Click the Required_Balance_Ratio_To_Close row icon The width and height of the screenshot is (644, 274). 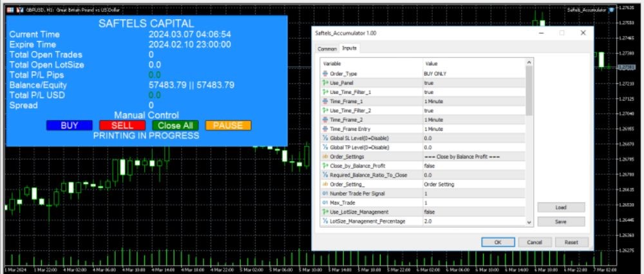point(325,175)
